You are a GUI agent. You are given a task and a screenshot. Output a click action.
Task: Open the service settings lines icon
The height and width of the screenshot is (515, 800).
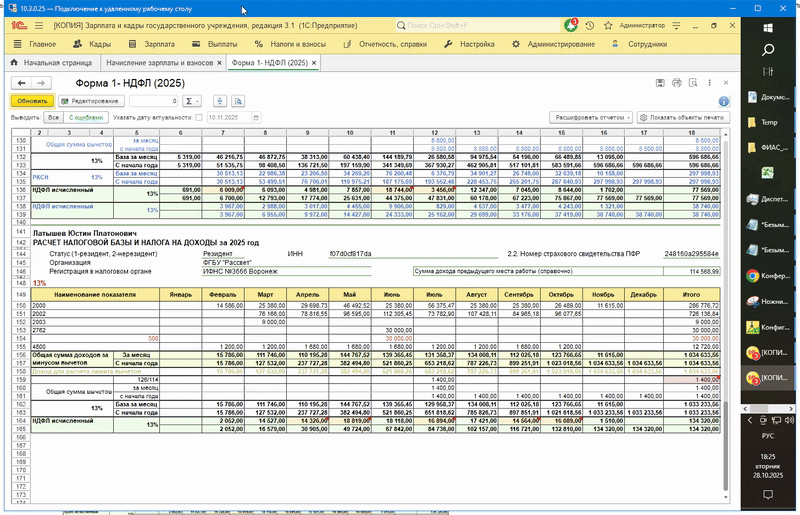677,25
